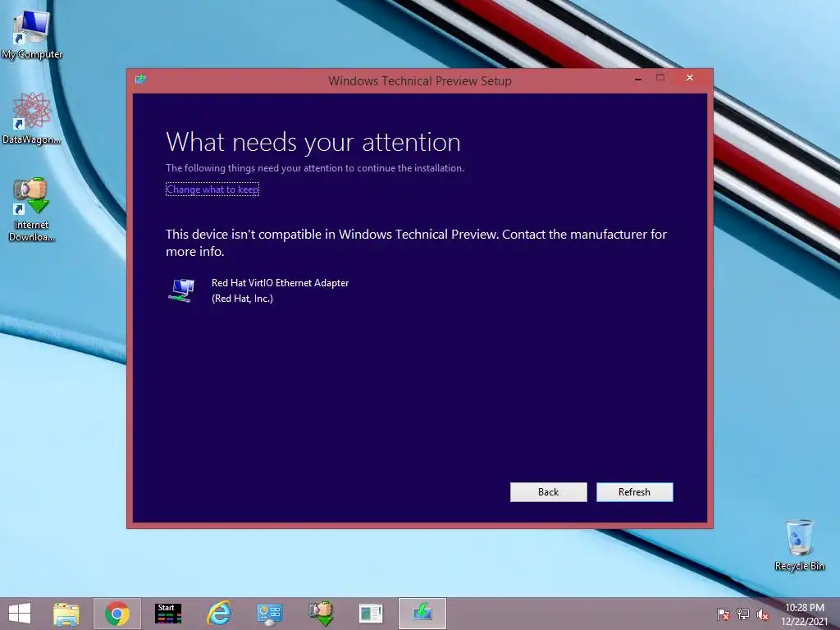Launch Internet Explorer from the taskbar
This screenshot has height=630, width=840.
[x=219, y=614]
